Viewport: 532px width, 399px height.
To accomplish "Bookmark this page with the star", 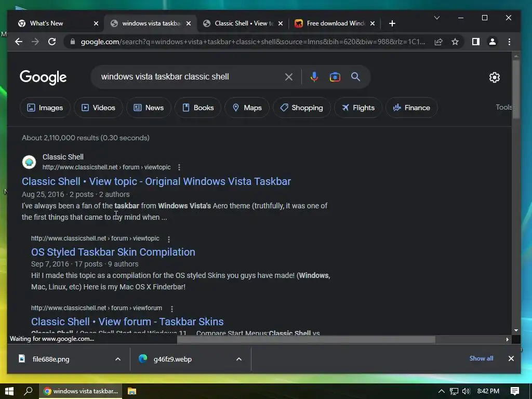I will [x=455, y=42].
